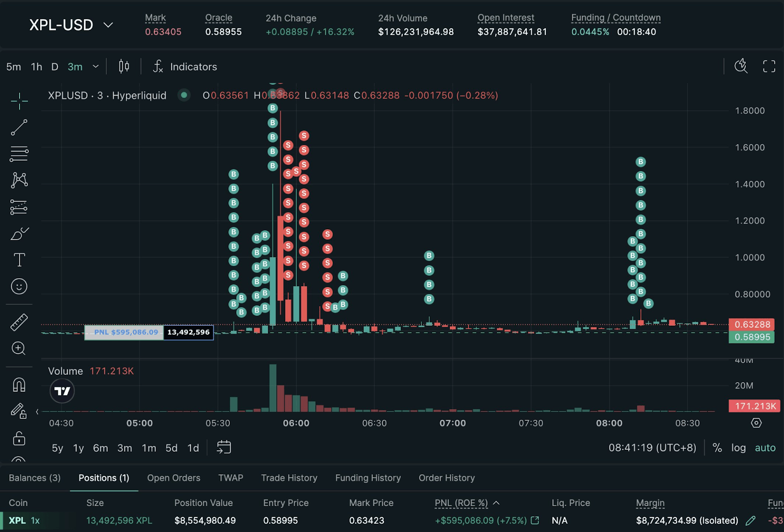784x532 pixels.
Task: Edit isolated margin with pencil icon
Action: 750,520
